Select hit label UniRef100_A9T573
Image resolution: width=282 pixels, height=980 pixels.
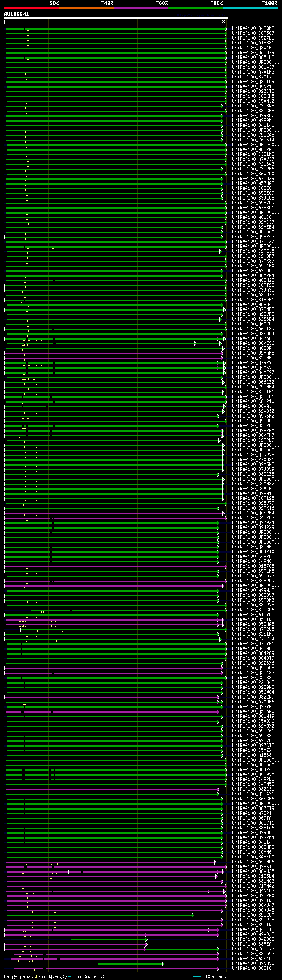[x=253, y=576]
